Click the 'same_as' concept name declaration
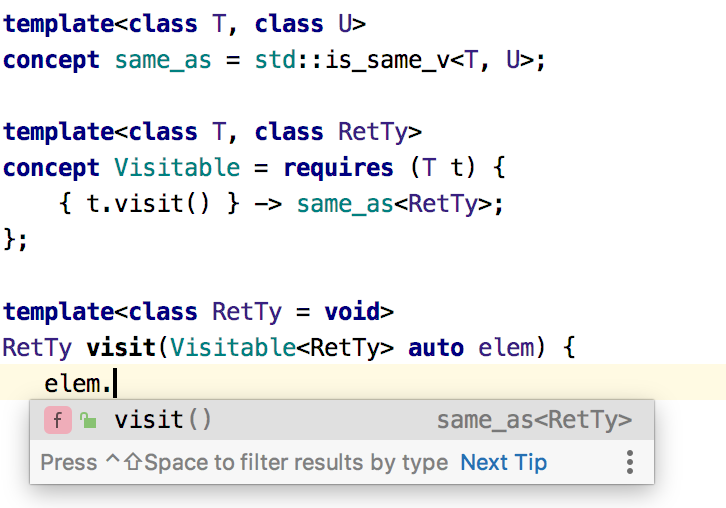The width and height of the screenshot is (726, 508). click(x=163, y=60)
